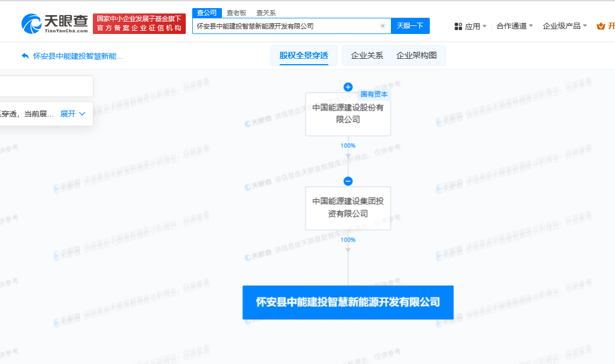Expand the panel with 展开 link
The image size is (615, 364).
(x=72, y=114)
